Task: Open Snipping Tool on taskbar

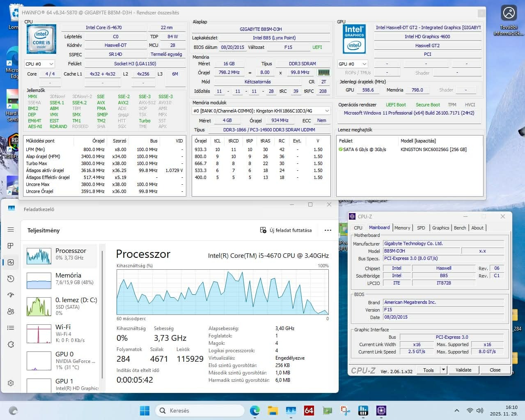Action: [x=345, y=410]
